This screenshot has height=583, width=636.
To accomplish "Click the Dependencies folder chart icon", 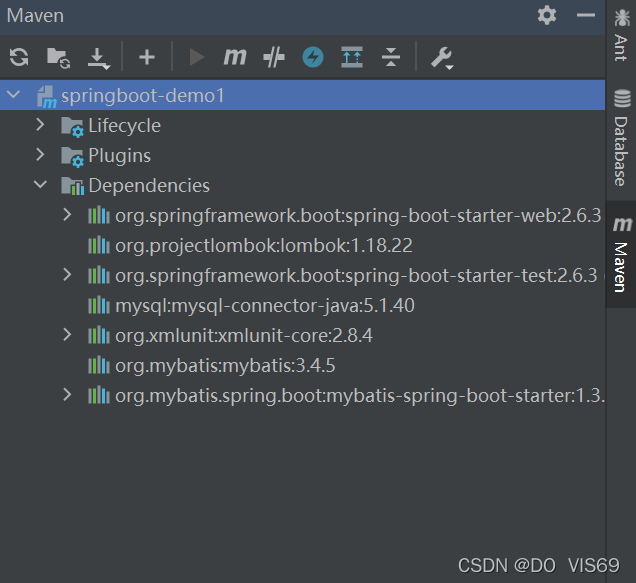I will pyautogui.click(x=72, y=186).
